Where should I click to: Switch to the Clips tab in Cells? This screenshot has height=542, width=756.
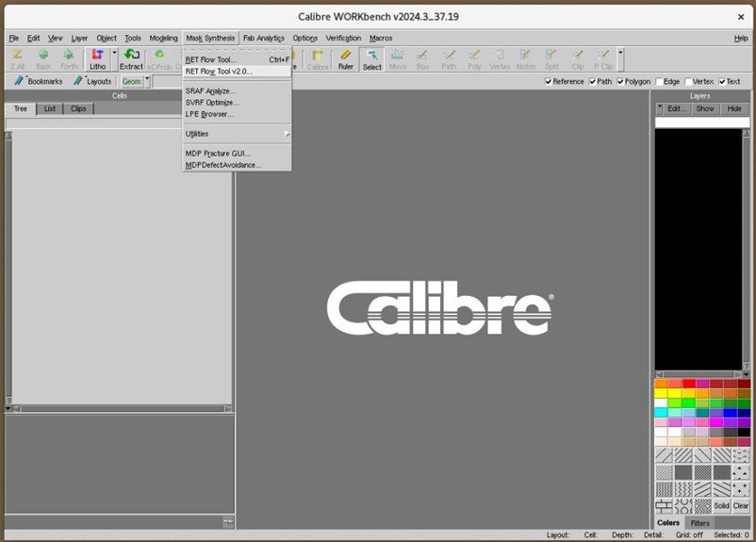click(x=78, y=108)
